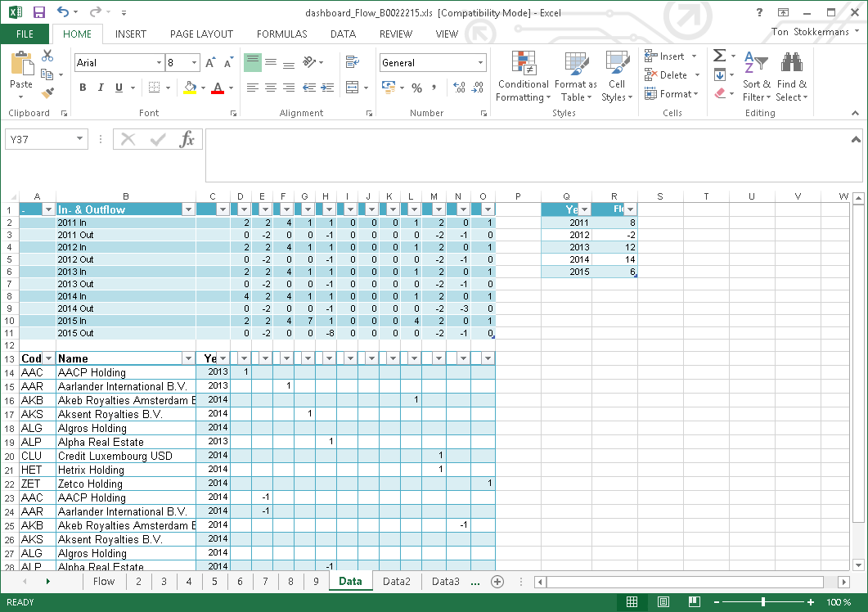Click the Copy icon in Clipboard group
This screenshot has width=868, height=612.
point(47,74)
